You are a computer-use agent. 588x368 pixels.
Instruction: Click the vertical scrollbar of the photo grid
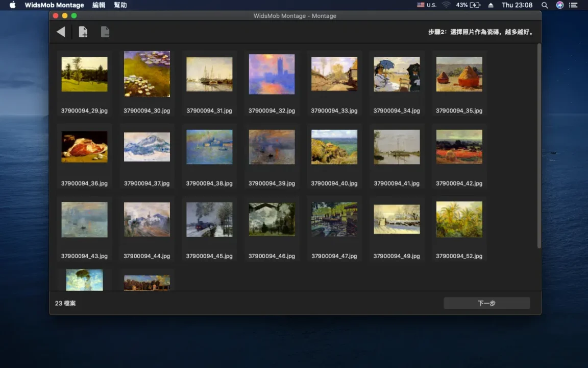click(538, 146)
